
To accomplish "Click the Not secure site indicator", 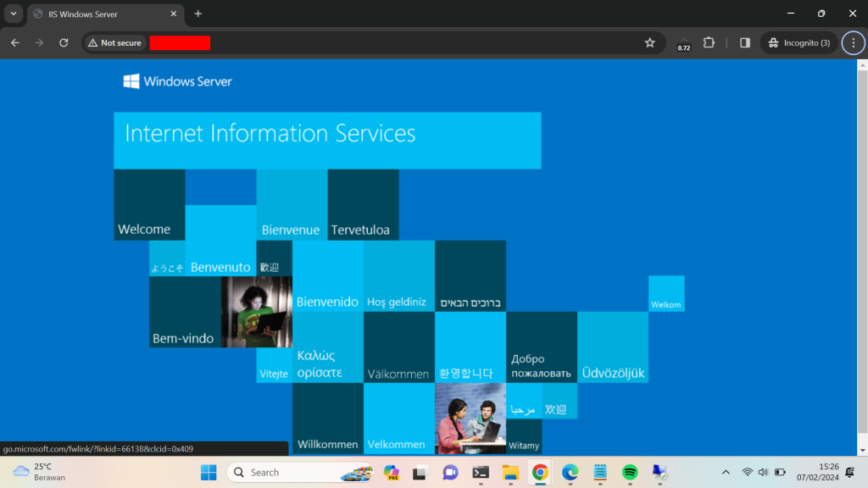I will coord(114,43).
